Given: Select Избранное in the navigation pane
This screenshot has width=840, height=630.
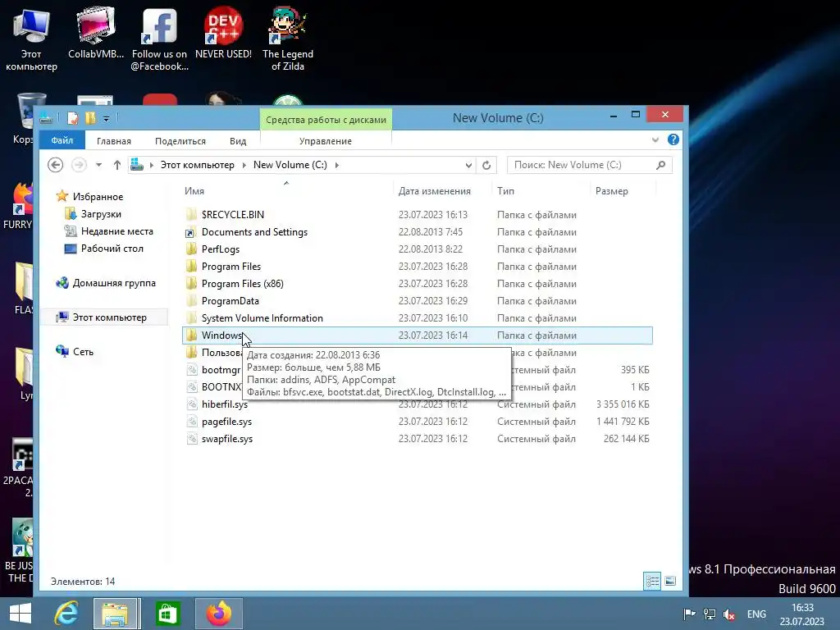Looking at the screenshot, I should 98,197.
